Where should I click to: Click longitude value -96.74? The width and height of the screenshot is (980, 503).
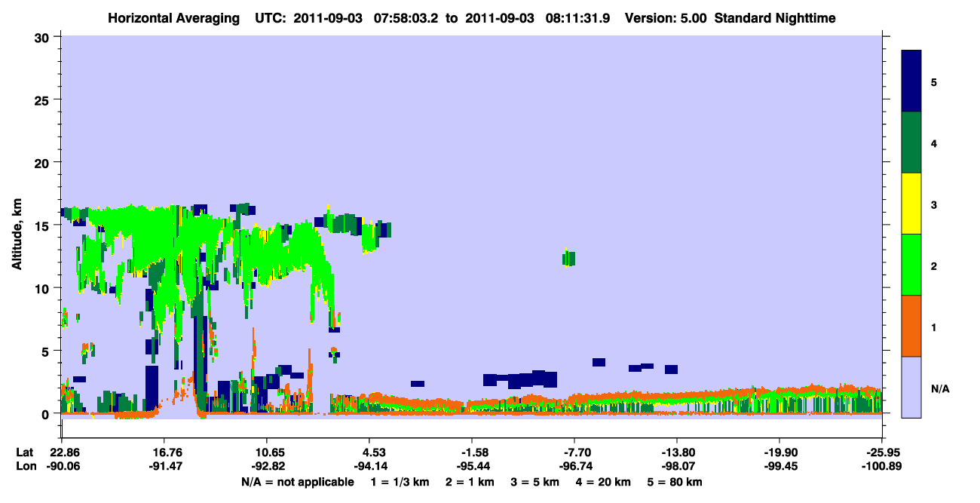point(574,466)
